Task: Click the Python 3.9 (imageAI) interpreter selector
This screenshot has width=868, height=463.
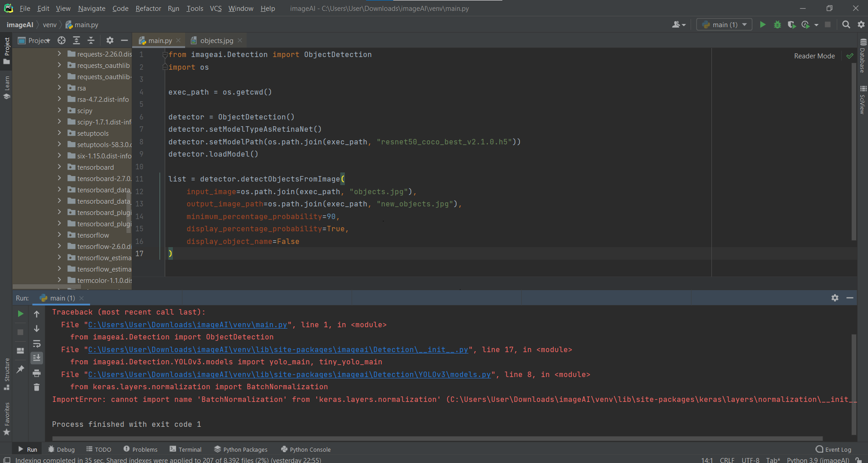Action: click(818, 460)
